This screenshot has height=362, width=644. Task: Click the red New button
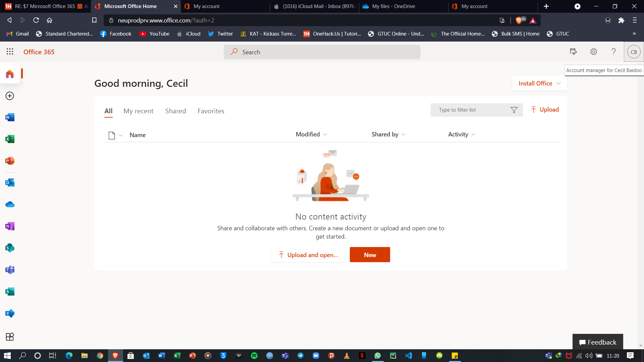pyautogui.click(x=370, y=255)
